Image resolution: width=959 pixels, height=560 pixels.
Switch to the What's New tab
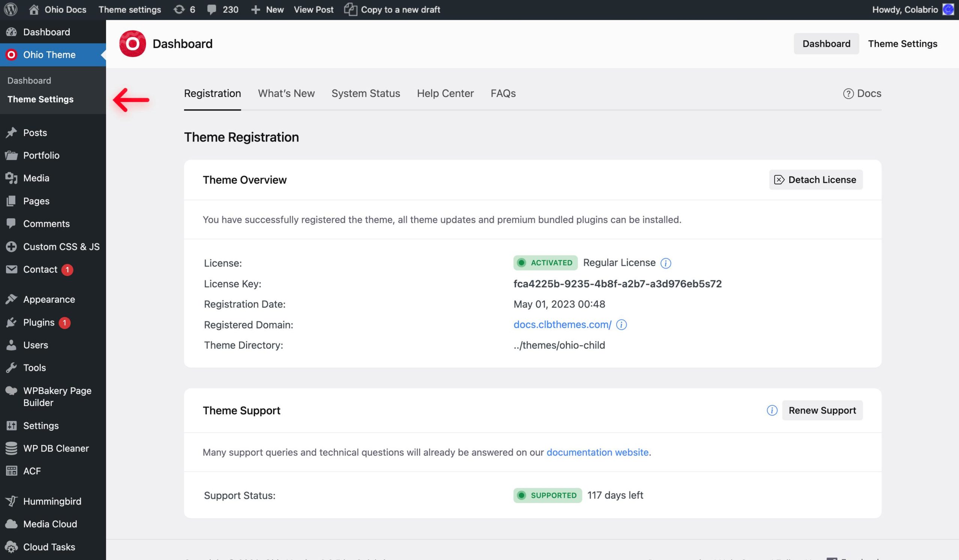tap(286, 93)
